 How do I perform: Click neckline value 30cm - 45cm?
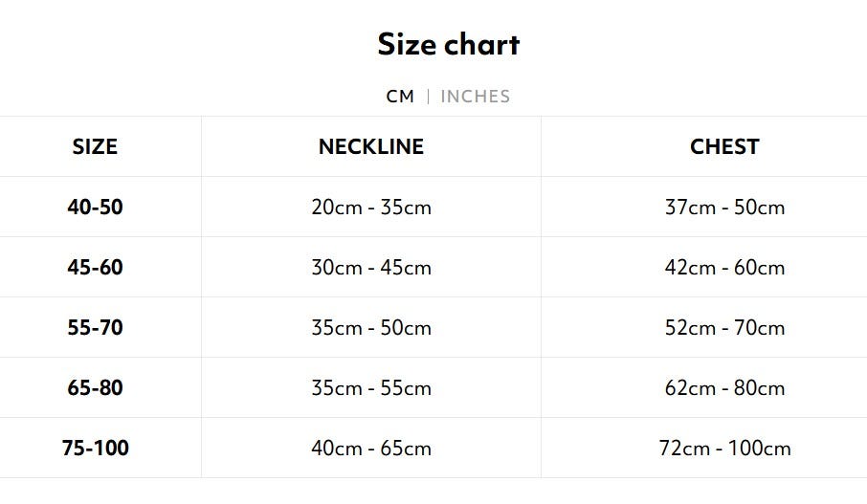pos(371,268)
